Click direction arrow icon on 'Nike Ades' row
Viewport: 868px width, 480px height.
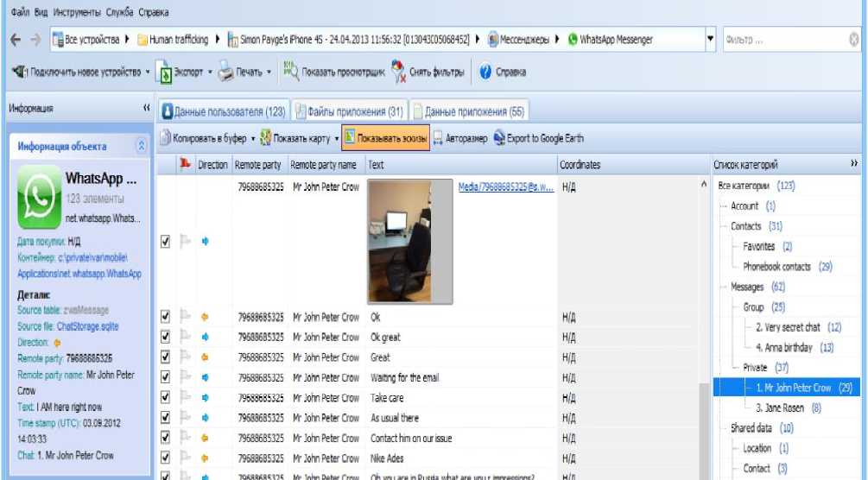[205, 458]
